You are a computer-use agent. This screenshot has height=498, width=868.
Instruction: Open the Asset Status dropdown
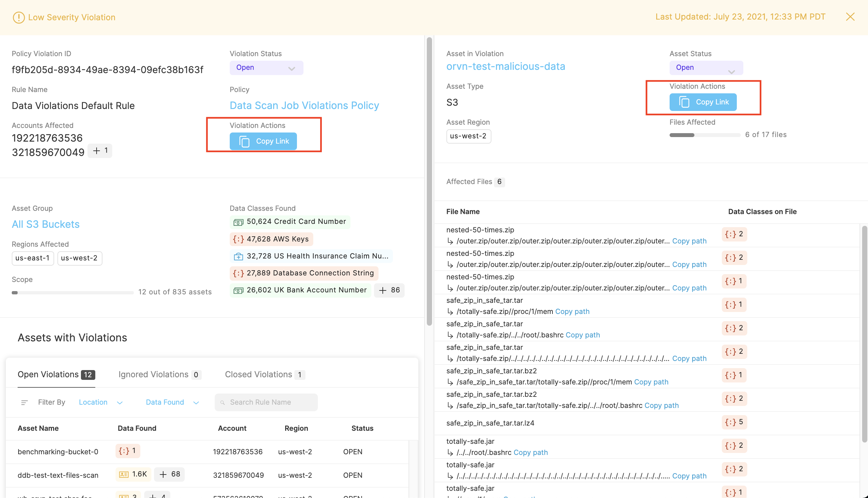706,68
